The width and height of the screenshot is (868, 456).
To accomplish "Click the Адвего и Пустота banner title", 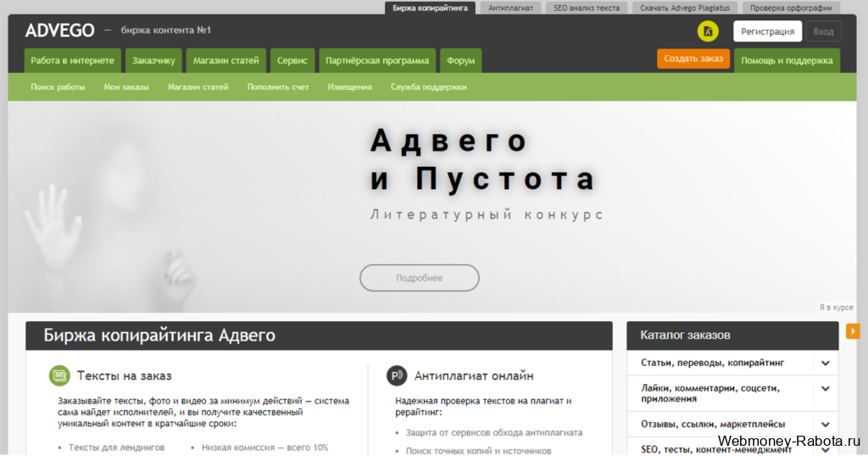I will click(482, 159).
